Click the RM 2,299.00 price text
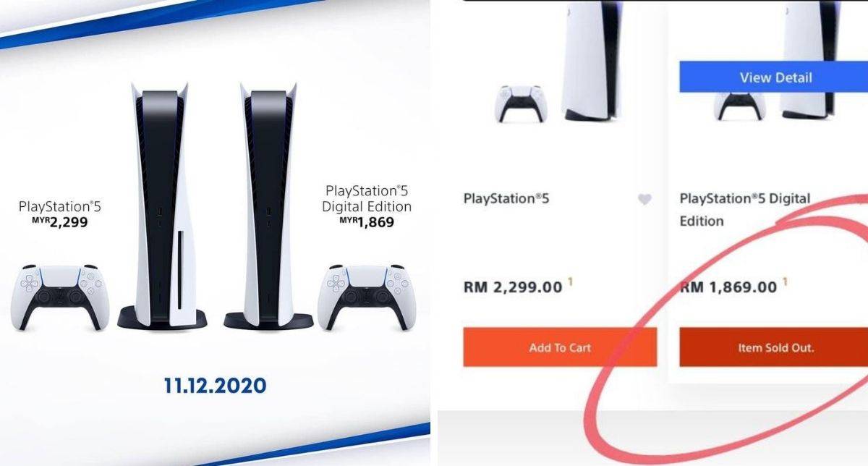This screenshot has height=466, width=868. point(513,287)
